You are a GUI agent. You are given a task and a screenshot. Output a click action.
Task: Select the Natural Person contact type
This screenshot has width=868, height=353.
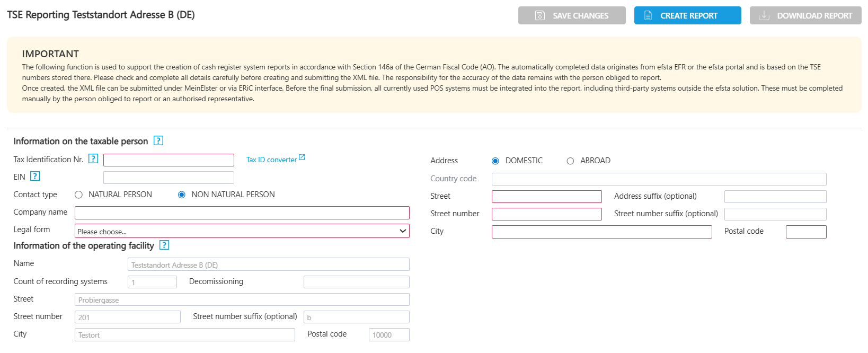78,195
